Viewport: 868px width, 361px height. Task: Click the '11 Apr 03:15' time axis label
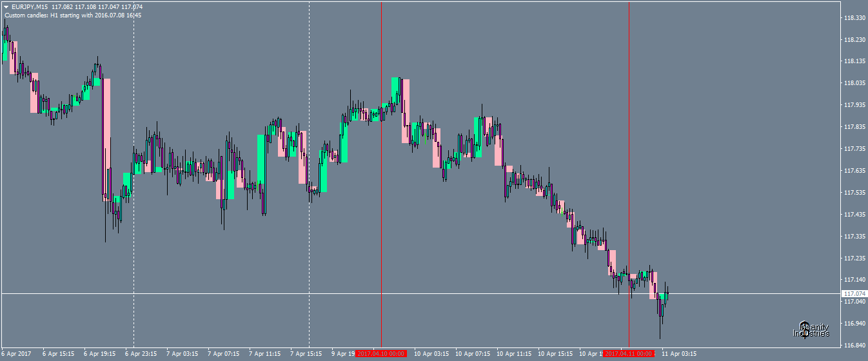pyautogui.click(x=679, y=354)
